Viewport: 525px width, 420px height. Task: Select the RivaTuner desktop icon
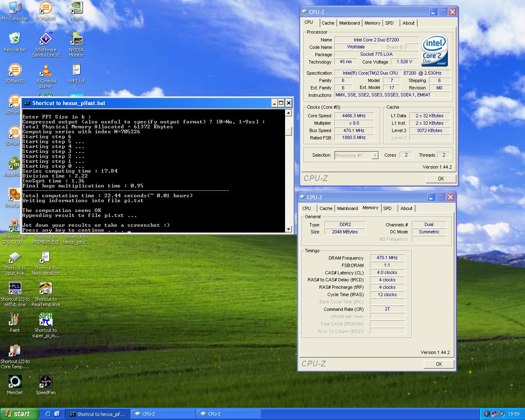pyautogui.click(x=12, y=198)
